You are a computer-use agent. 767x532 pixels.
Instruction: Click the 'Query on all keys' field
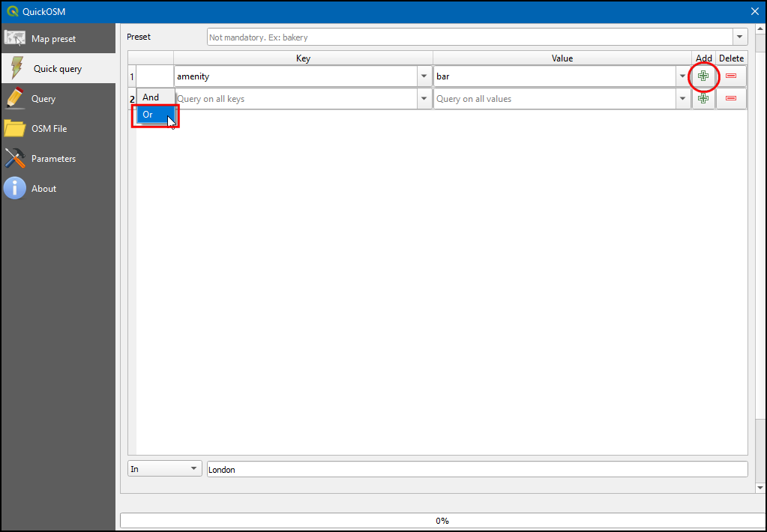point(295,99)
